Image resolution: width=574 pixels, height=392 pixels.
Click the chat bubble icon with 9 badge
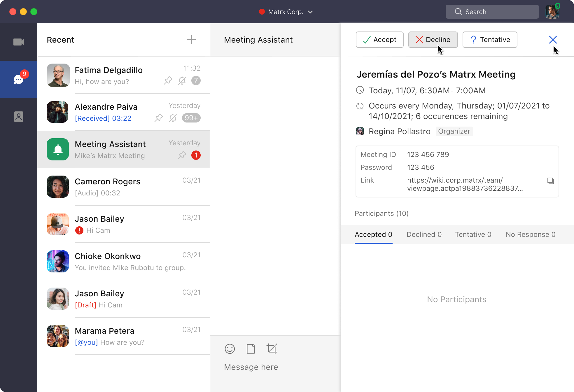point(19,79)
